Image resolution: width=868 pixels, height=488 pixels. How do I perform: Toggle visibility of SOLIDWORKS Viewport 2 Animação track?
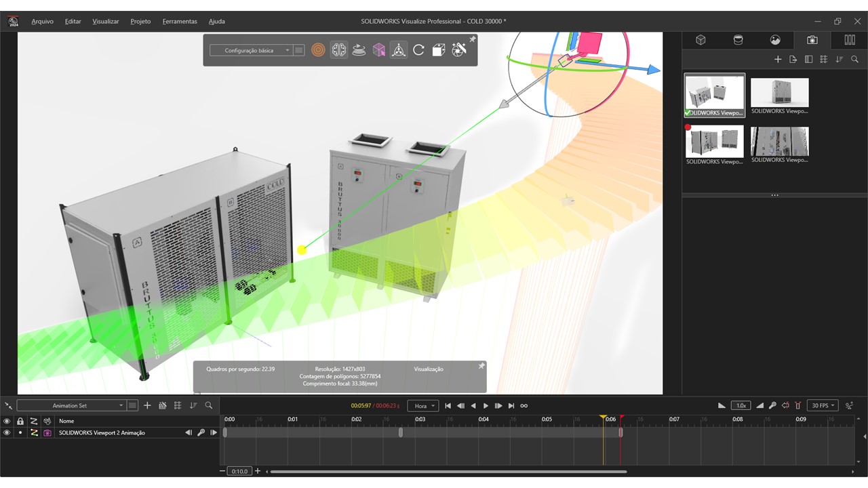(x=7, y=432)
